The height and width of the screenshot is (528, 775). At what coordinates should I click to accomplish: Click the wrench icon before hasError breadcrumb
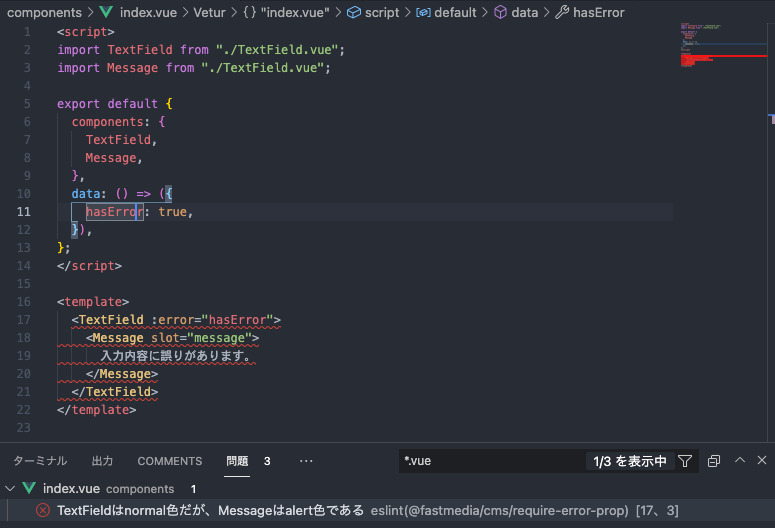coord(562,12)
